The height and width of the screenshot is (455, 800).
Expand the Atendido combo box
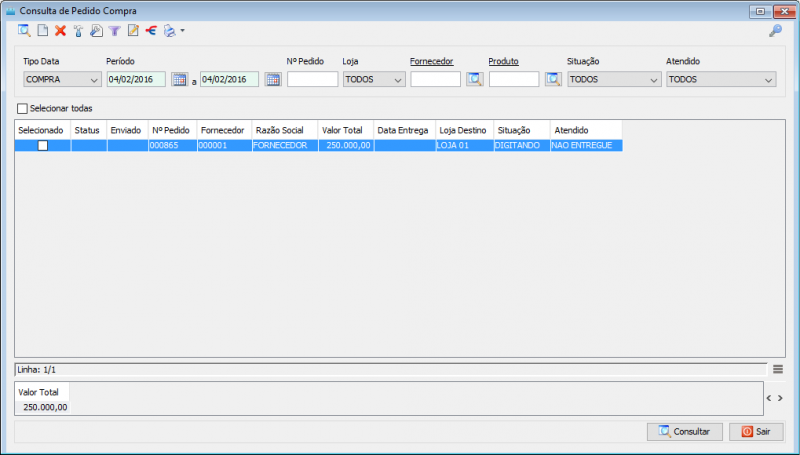pyautogui.click(x=721, y=80)
